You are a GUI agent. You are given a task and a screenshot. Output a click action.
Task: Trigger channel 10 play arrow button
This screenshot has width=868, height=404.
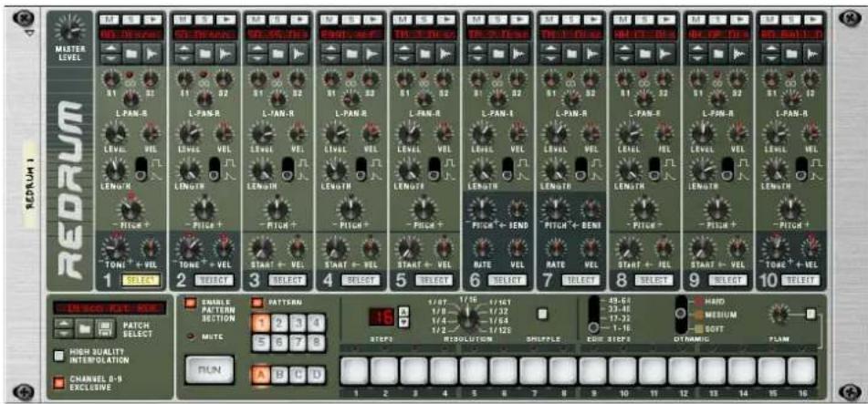pos(812,19)
